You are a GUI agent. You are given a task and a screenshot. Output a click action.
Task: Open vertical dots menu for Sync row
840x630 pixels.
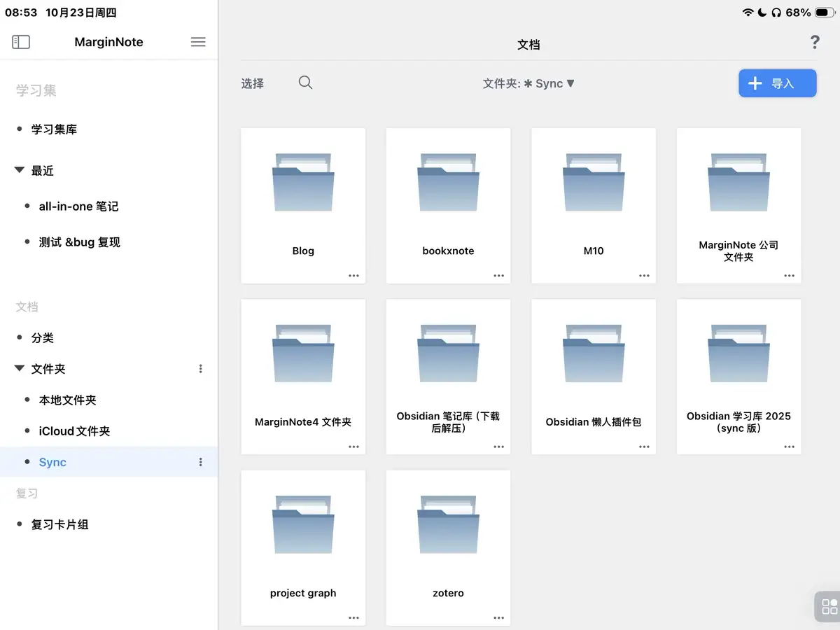point(201,462)
